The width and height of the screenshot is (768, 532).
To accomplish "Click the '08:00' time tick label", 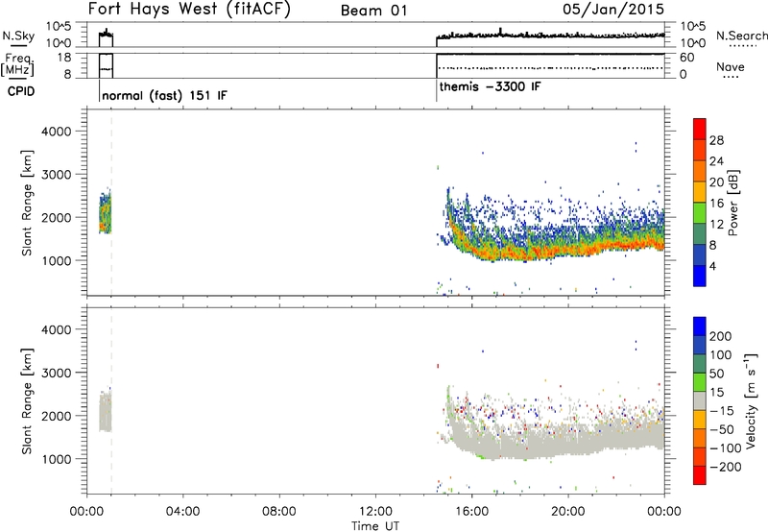I will coord(278,512).
